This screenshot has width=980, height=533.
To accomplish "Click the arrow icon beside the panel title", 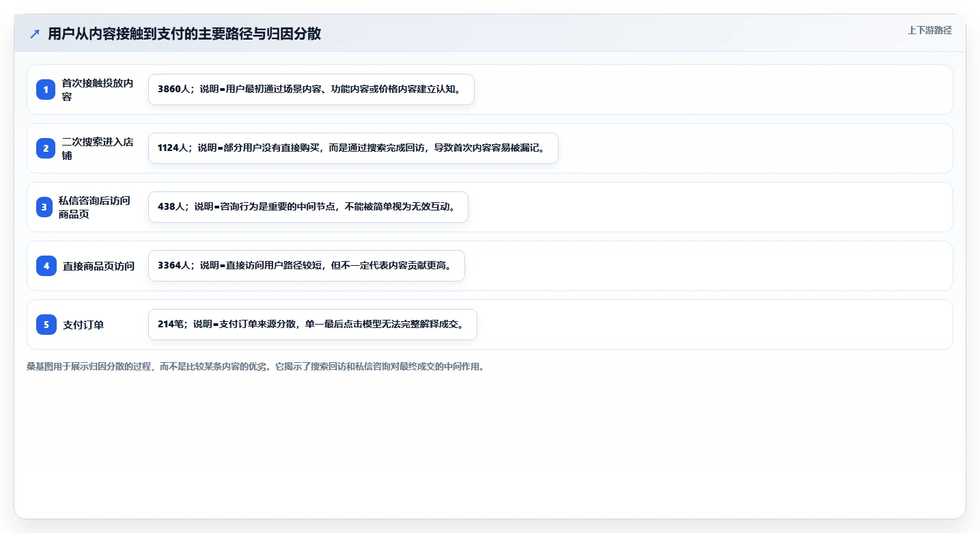I will click(35, 33).
